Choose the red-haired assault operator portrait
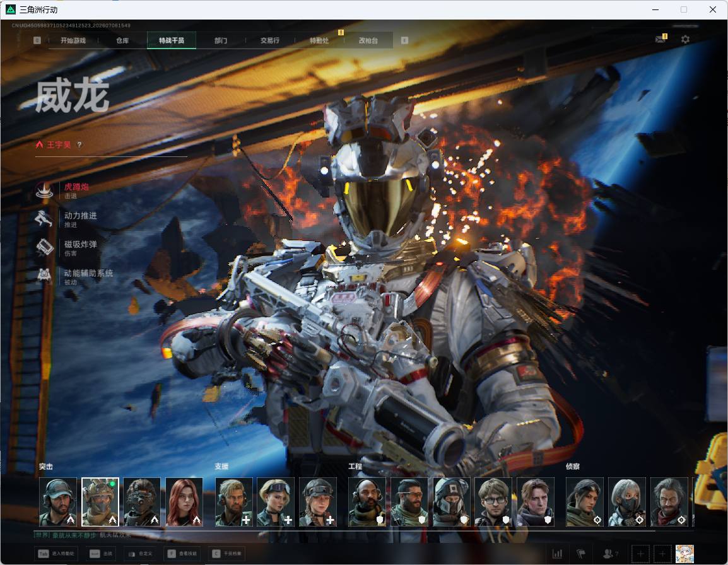The height and width of the screenshot is (565, 728). click(184, 502)
